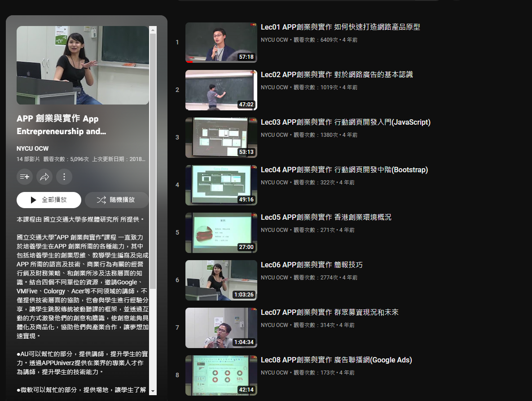Open Lec01 video thumbnail
Screen dimensions: 532x401
[221, 43]
